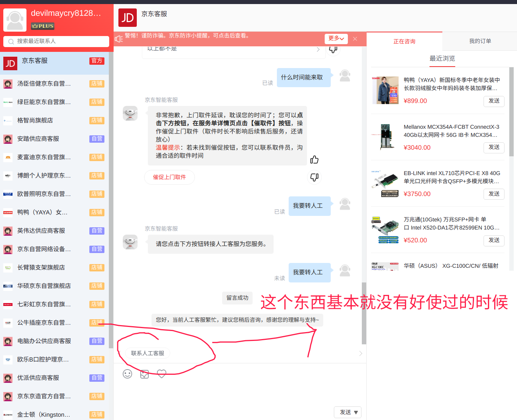Click the 发送 message button

[345, 412]
